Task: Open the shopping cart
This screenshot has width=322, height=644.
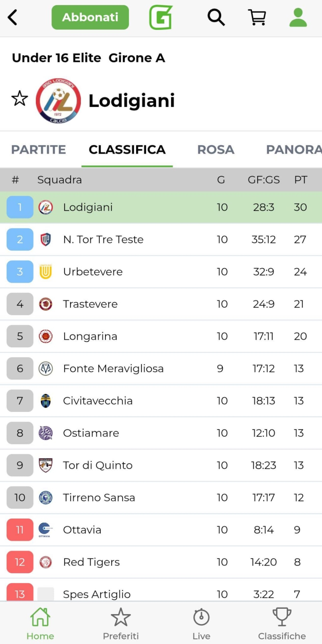Action: (x=257, y=17)
